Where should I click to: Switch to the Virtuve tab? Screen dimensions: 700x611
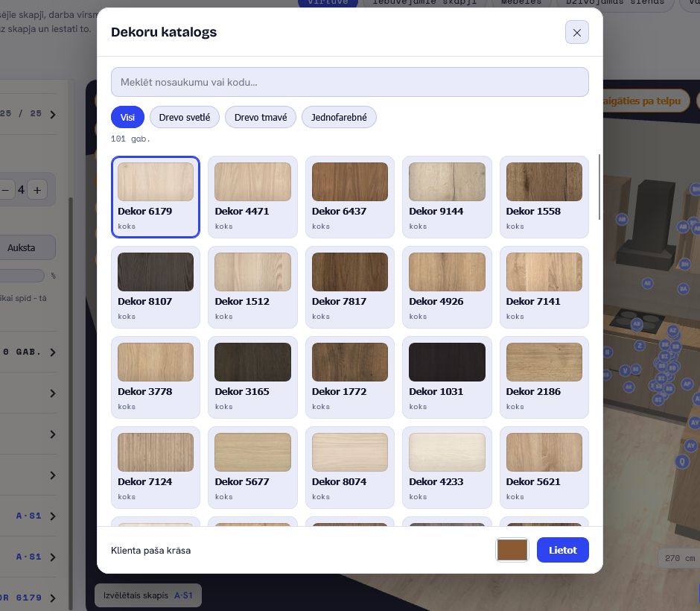tap(328, 3)
